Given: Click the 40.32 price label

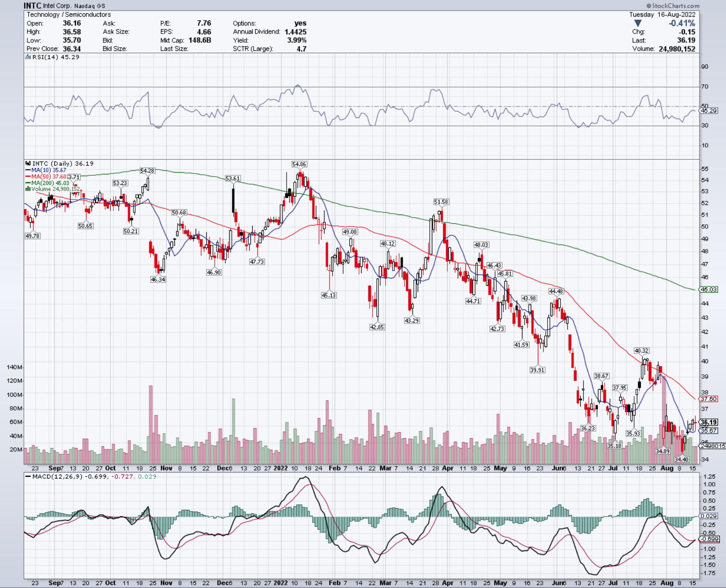Looking at the screenshot, I should click(642, 351).
